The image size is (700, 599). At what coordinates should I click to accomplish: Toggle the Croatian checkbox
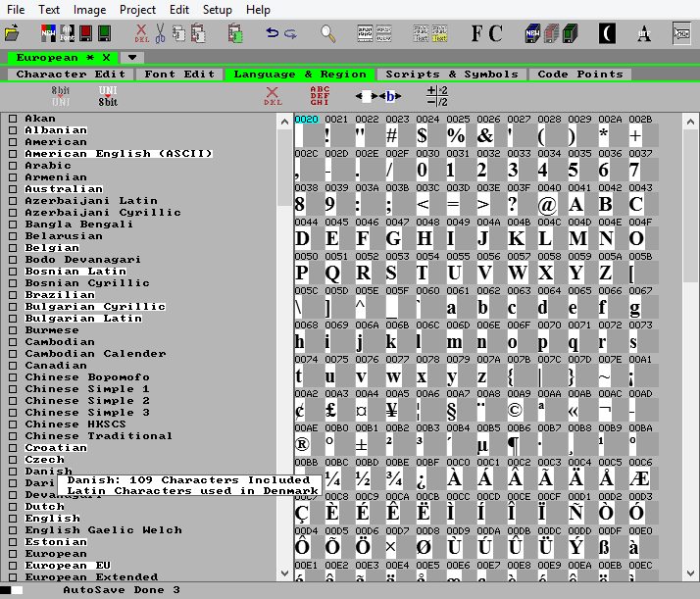[x=13, y=448]
